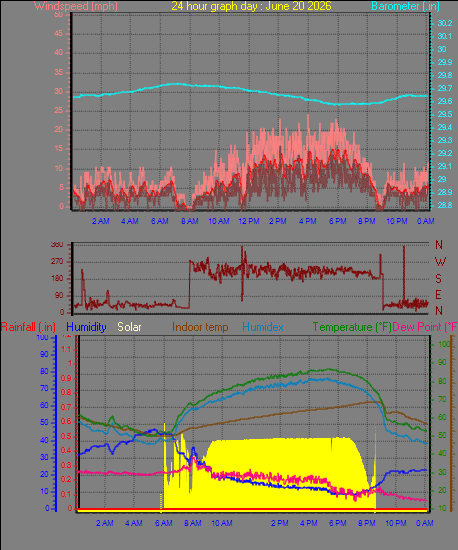Click the 30.2 barometer scale value
This screenshot has width=458, height=550.
pyautogui.click(x=445, y=23)
